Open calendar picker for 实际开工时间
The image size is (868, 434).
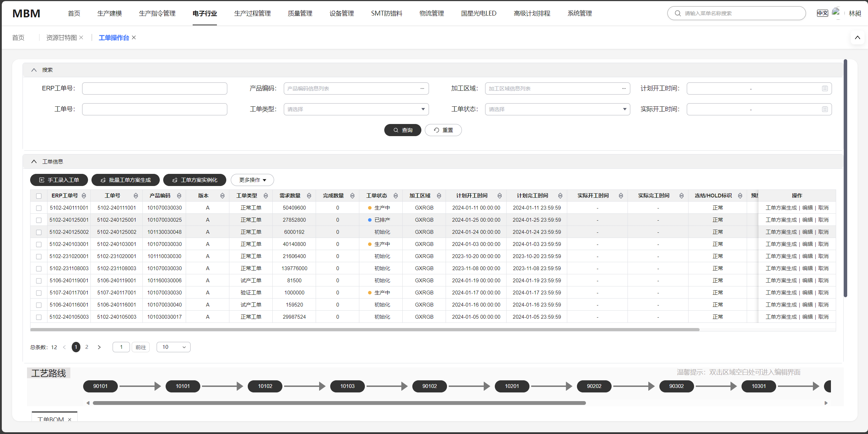825,109
